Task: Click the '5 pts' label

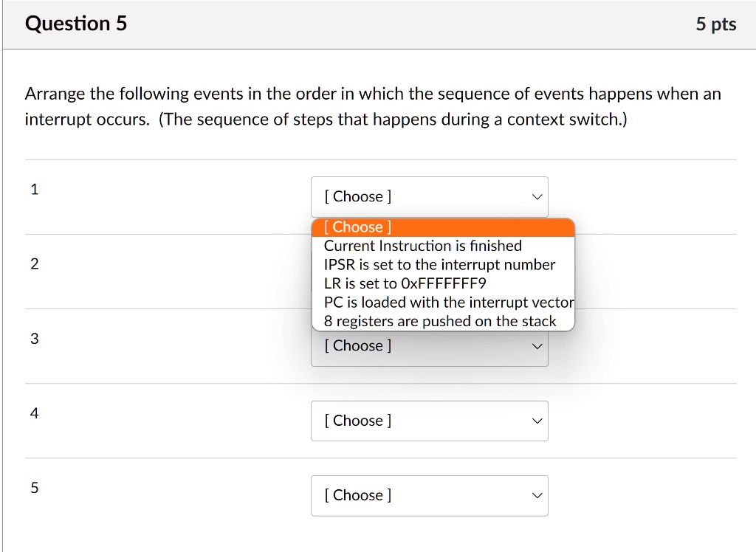Action: coord(715,24)
